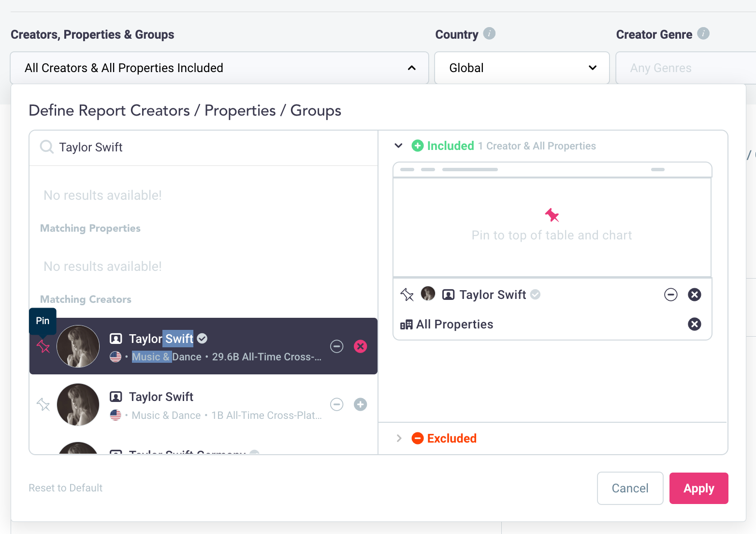The width and height of the screenshot is (756, 534).
Task: Click the Reset to Default link
Action: click(66, 488)
